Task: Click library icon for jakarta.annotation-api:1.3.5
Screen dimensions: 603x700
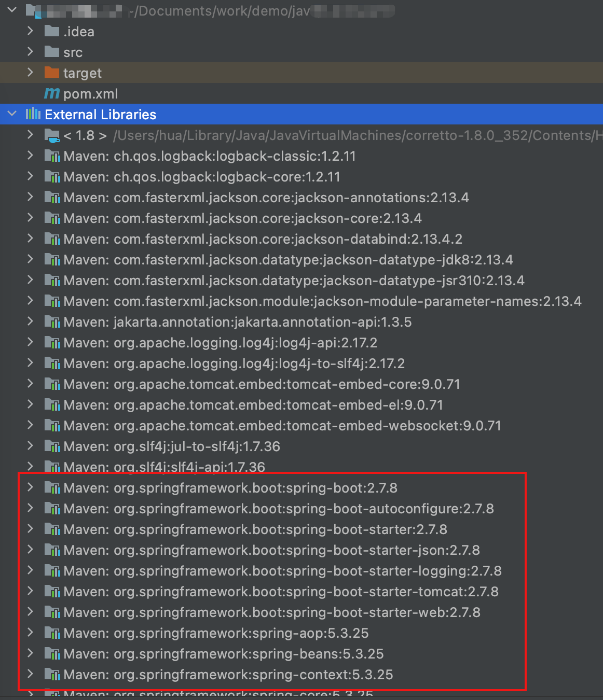Action: (x=52, y=322)
